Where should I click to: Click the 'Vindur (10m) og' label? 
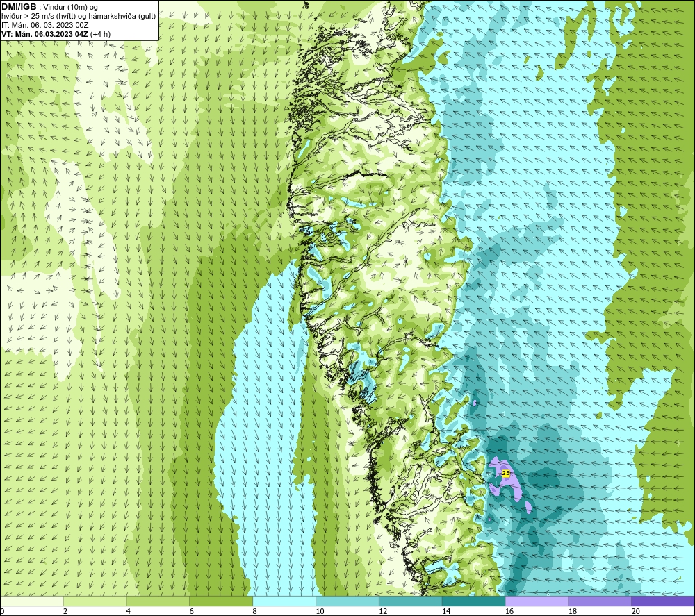(70, 7)
